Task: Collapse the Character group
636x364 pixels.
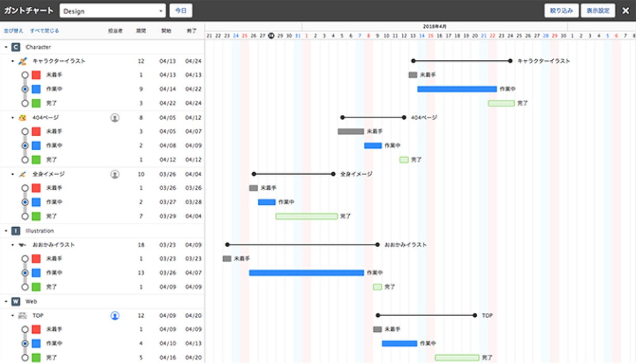Action: [6, 47]
